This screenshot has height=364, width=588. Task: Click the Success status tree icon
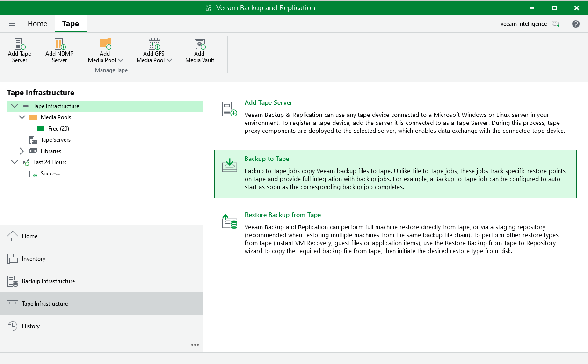[33, 174]
